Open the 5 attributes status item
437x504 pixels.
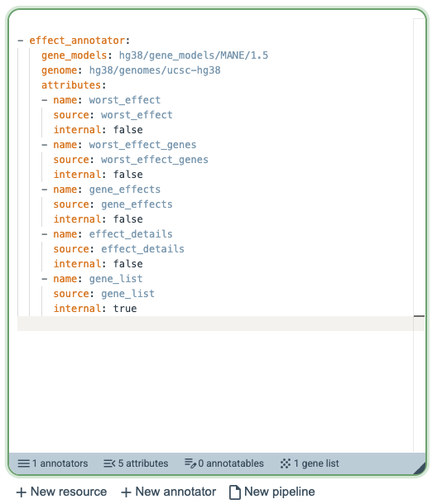pos(136,463)
